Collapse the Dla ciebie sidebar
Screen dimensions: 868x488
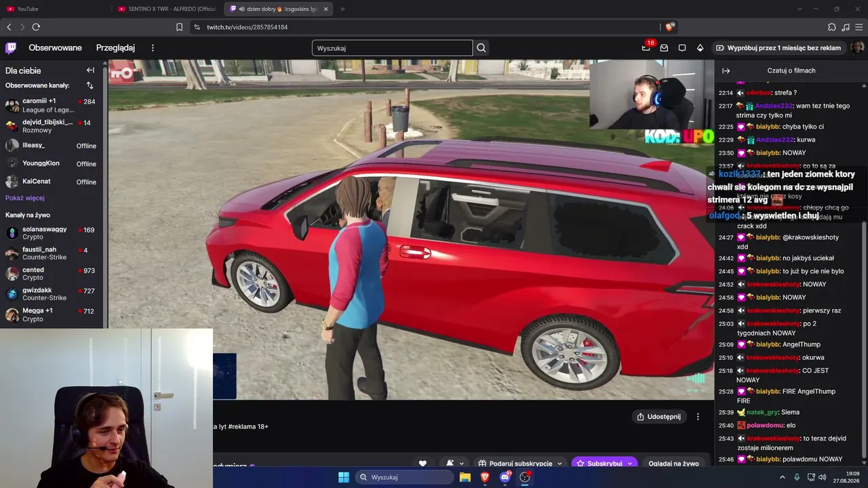tap(90, 70)
